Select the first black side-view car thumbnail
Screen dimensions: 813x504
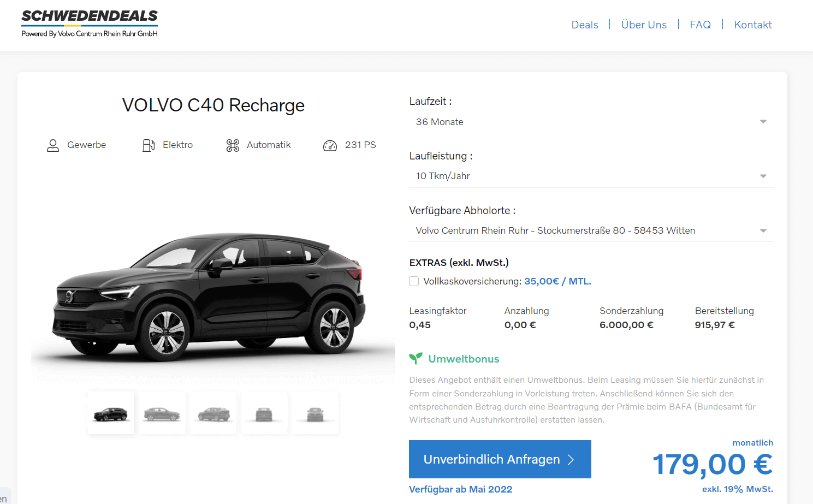click(x=111, y=413)
